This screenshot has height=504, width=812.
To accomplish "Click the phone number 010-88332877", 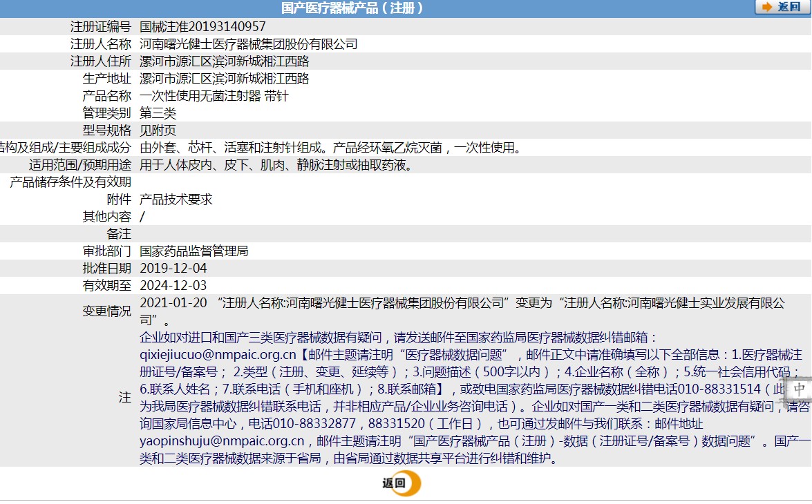I will 314,424.
